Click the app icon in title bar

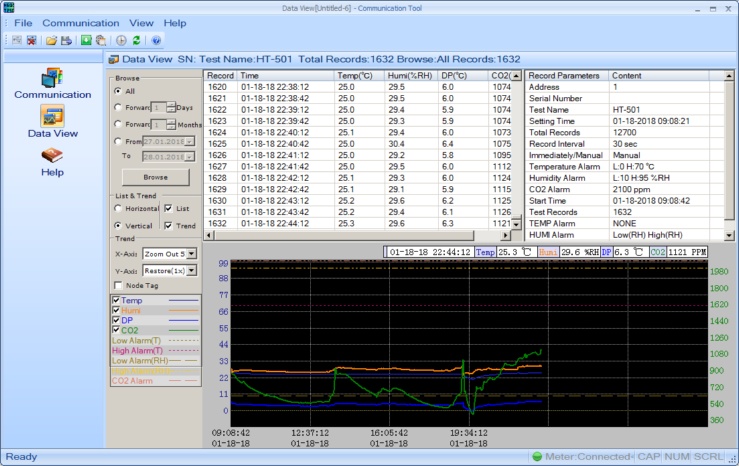8,7
